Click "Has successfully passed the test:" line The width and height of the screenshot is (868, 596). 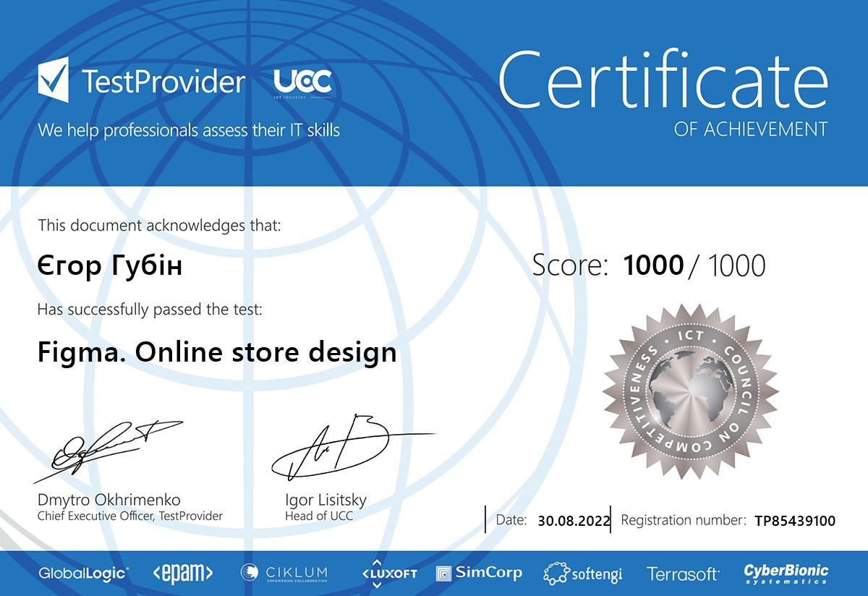point(150,310)
